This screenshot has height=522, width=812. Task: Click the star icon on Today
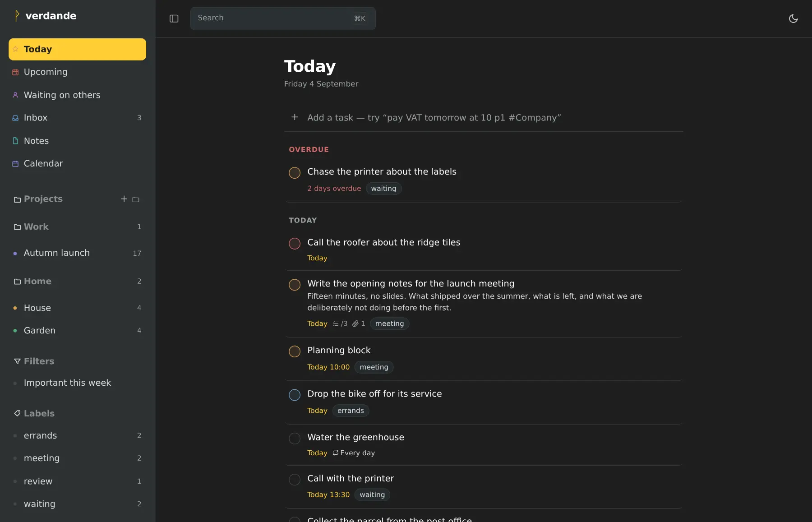(15, 49)
